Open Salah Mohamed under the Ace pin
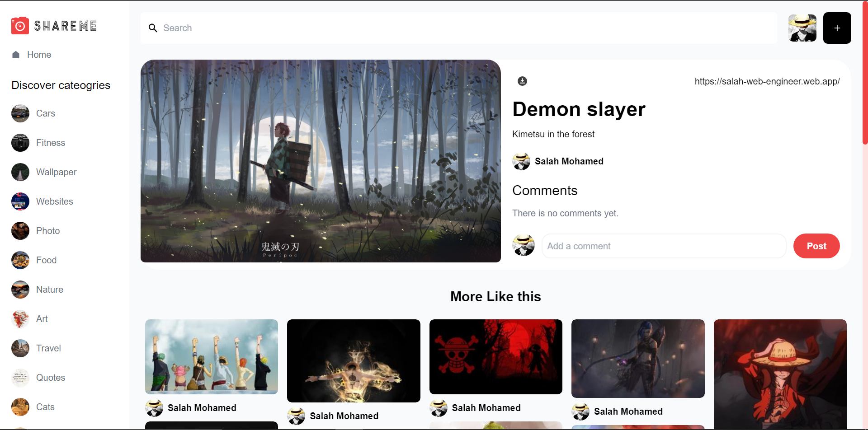The image size is (868, 430). (x=344, y=416)
